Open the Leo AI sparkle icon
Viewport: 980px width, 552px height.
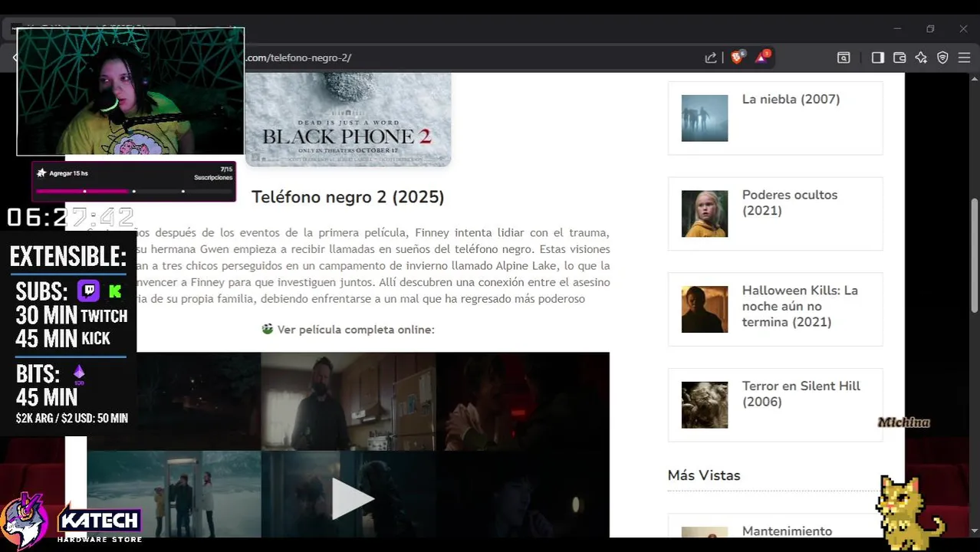[x=921, y=58]
